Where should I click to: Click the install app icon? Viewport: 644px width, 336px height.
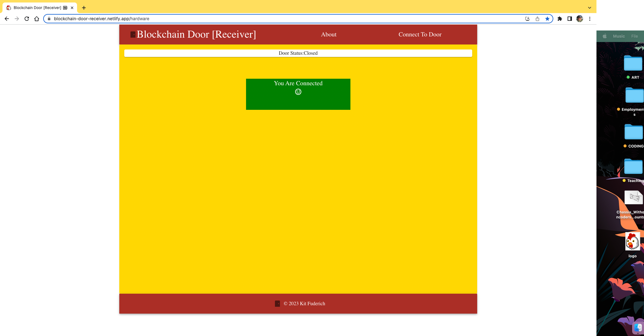tap(528, 19)
